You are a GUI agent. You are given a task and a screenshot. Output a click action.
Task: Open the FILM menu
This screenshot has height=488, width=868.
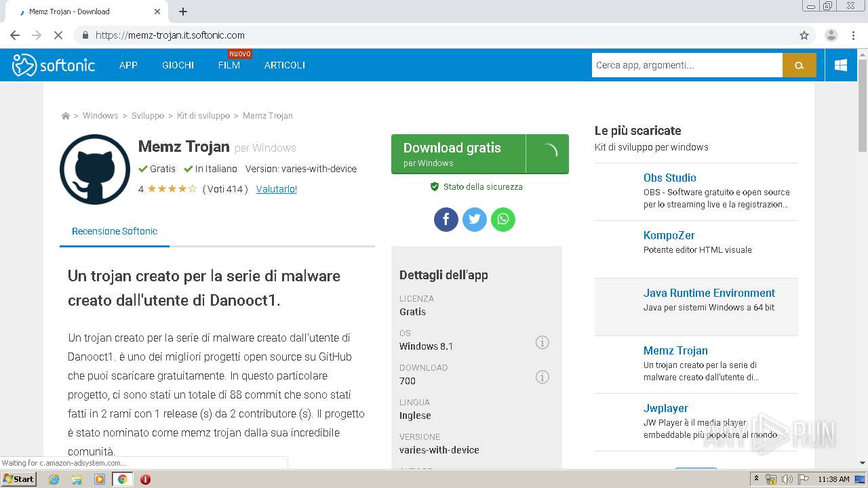229,65
